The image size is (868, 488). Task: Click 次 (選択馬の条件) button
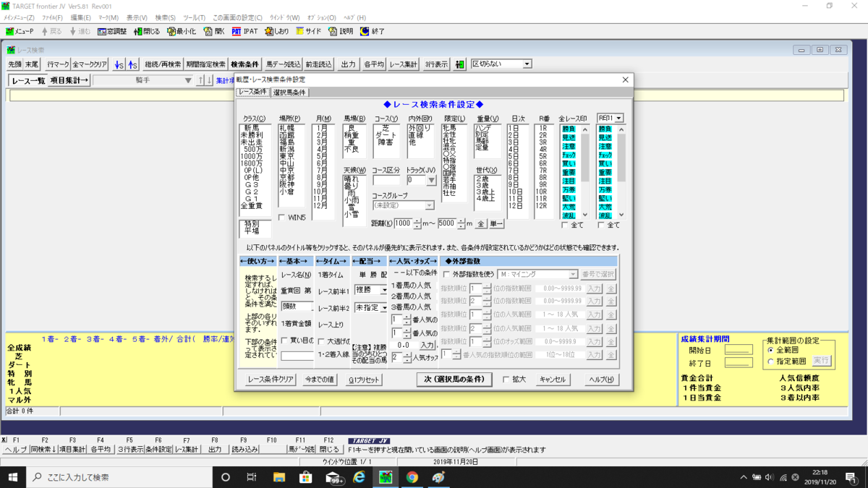pyautogui.click(x=455, y=380)
